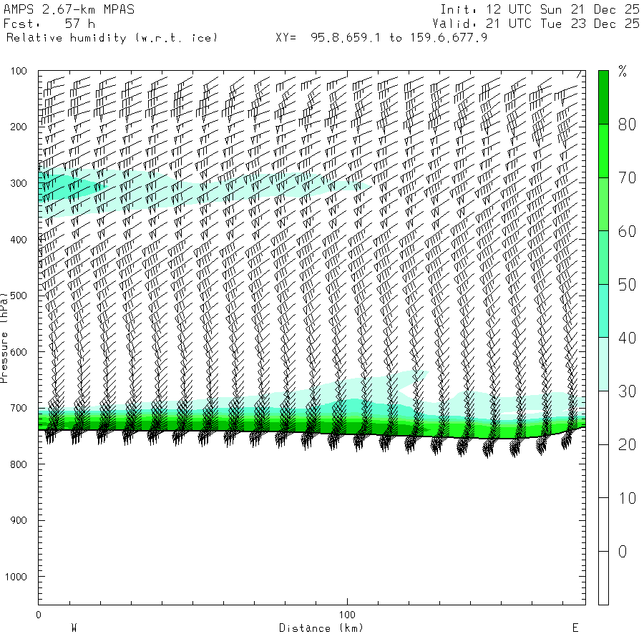Image resolution: width=644 pixels, height=644 pixels.
Task: Click the '%' unit label above colorbar
Action: point(623,71)
